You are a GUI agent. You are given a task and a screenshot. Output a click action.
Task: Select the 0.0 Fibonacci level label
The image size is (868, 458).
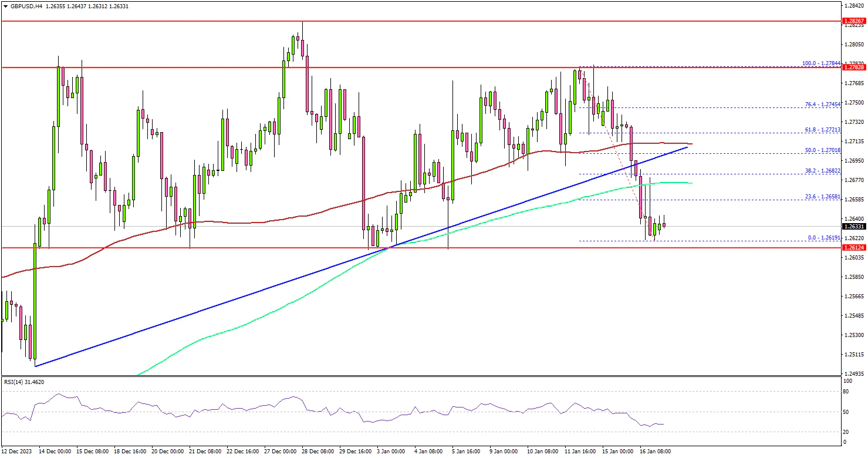pos(823,237)
